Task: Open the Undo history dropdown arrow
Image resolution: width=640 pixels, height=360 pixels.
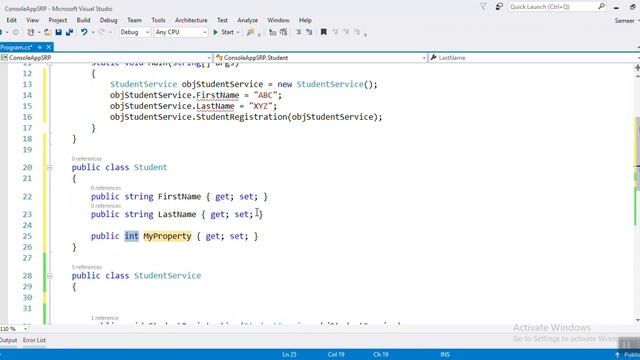Action: [x=93, y=32]
